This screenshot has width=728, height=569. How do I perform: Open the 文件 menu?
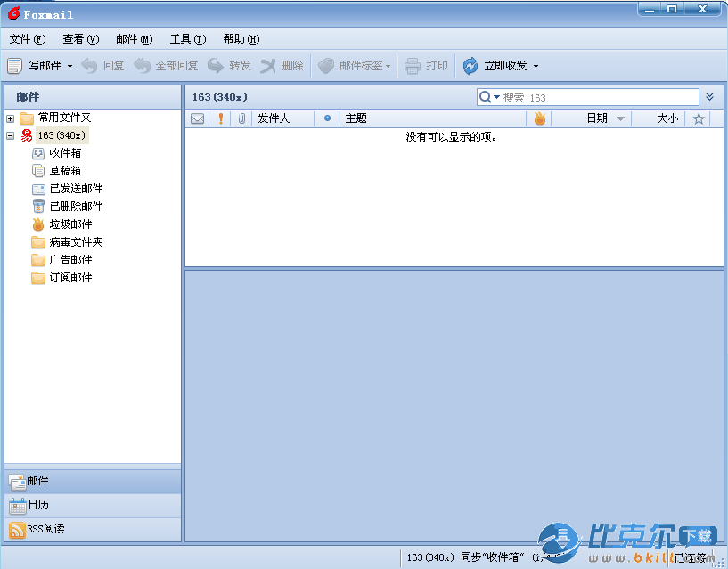click(x=27, y=39)
